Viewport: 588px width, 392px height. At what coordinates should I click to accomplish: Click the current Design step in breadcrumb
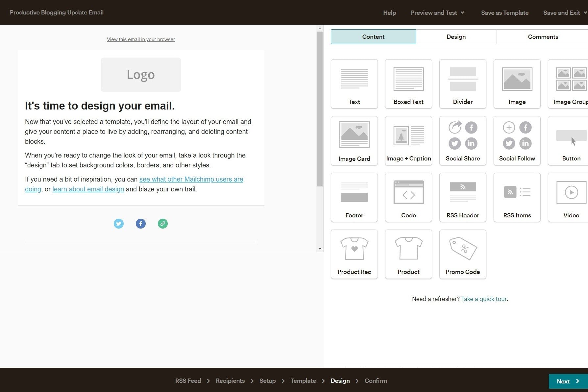[340, 380]
